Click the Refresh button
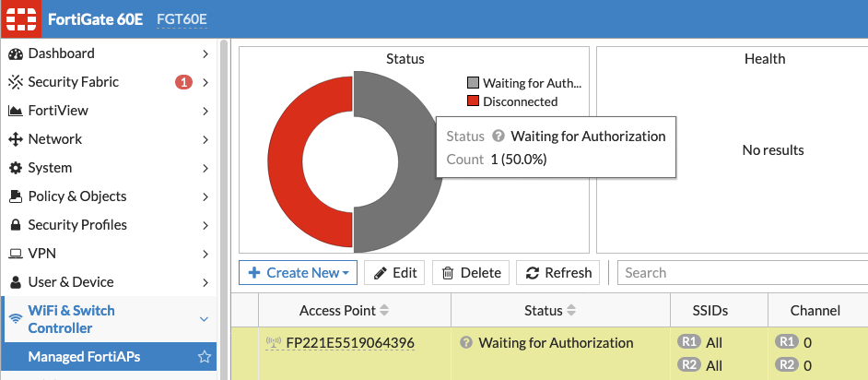 (x=558, y=272)
